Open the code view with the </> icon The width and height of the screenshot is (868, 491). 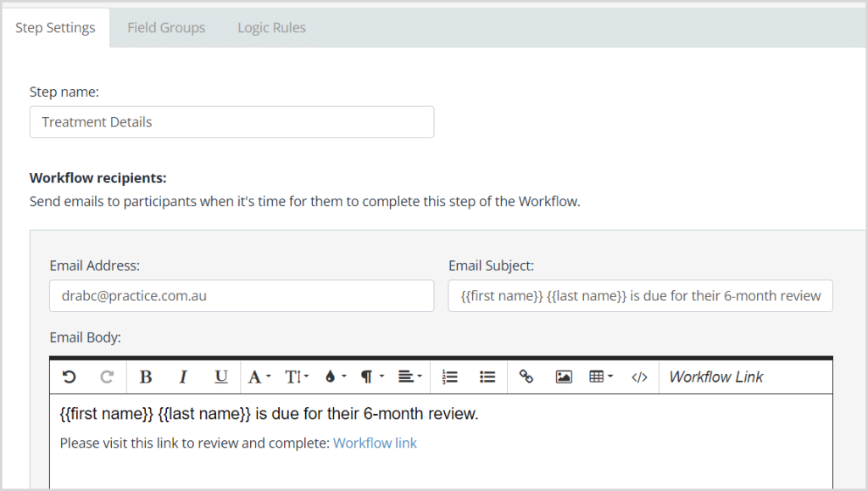click(x=638, y=377)
